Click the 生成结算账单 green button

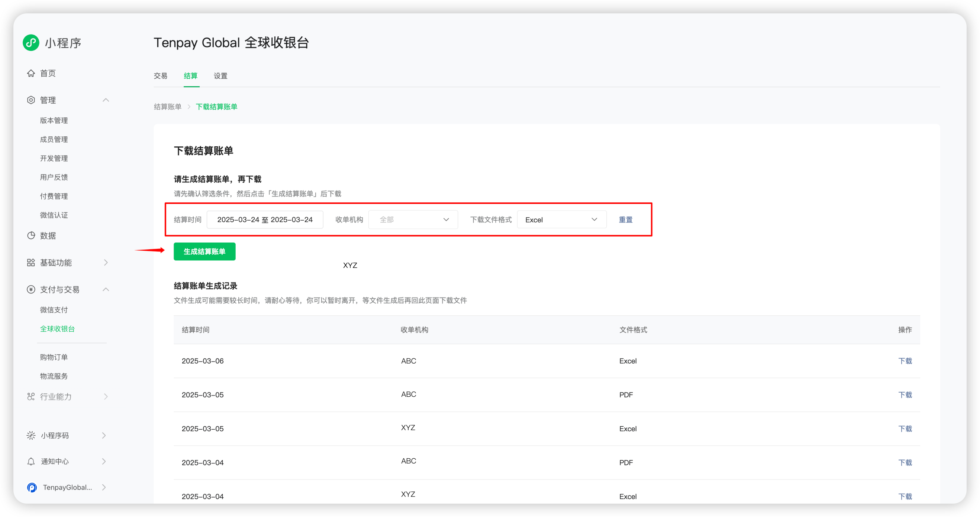204,251
